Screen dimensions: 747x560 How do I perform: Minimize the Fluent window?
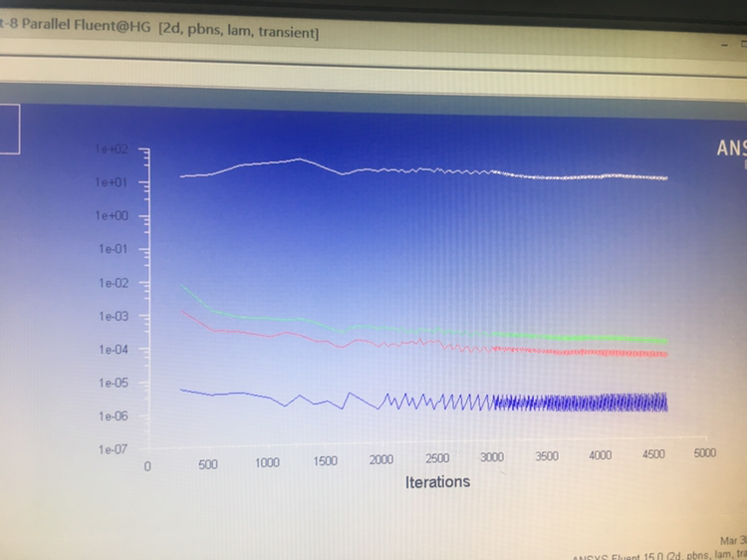point(725,45)
